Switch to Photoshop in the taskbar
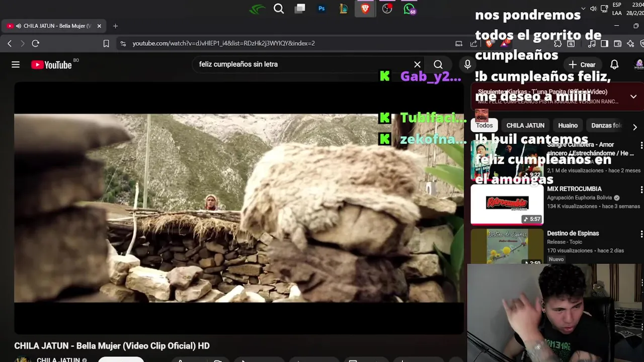The width and height of the screenshot is (644, 362). pos(321,9)
